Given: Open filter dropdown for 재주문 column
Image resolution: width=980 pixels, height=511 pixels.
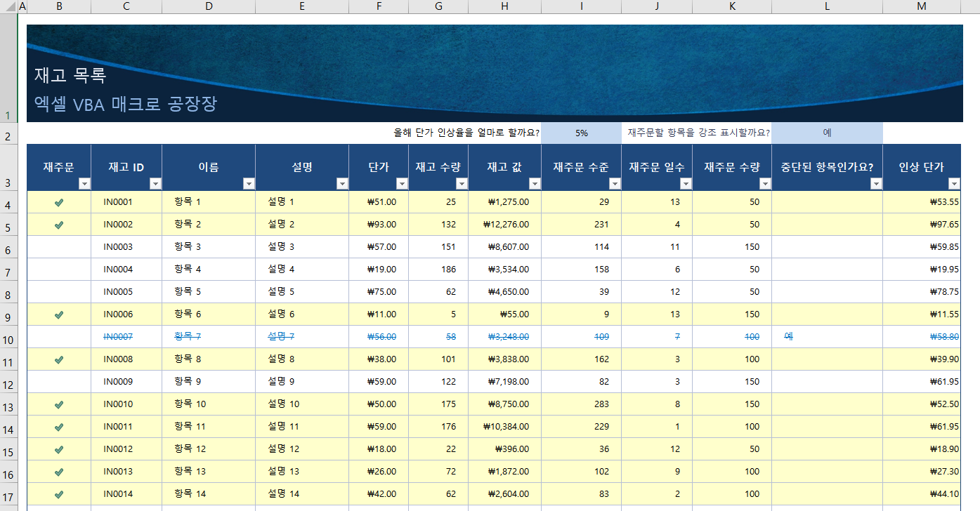Looking at the screenshot, I should click(x=84, y=184).
